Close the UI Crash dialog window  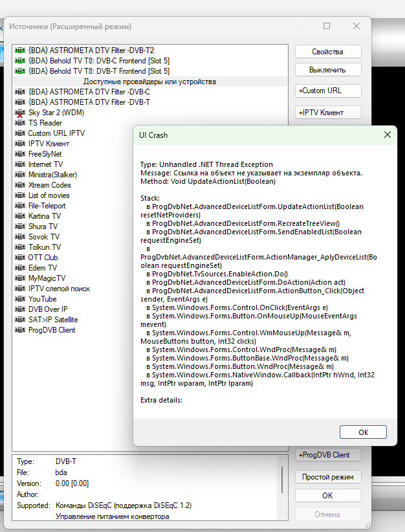click(x=387, y=135)
